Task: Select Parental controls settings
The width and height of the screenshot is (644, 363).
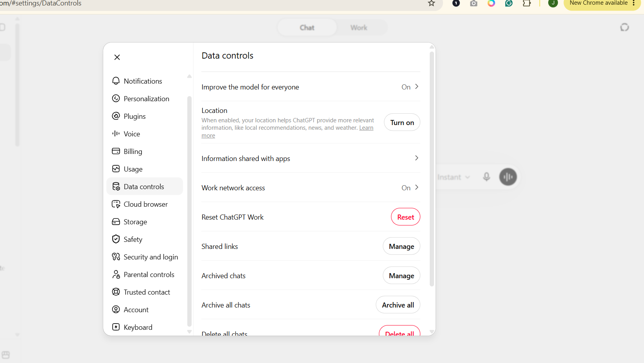Action: point(145,274)
